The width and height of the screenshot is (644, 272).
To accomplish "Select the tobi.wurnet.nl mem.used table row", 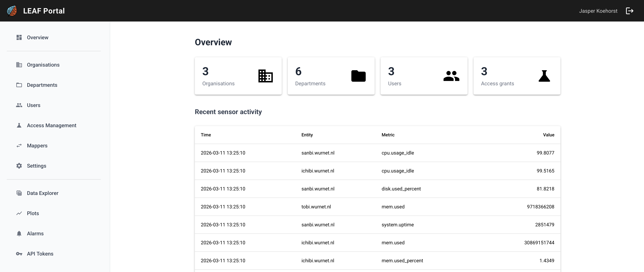I will pos(377,207).
